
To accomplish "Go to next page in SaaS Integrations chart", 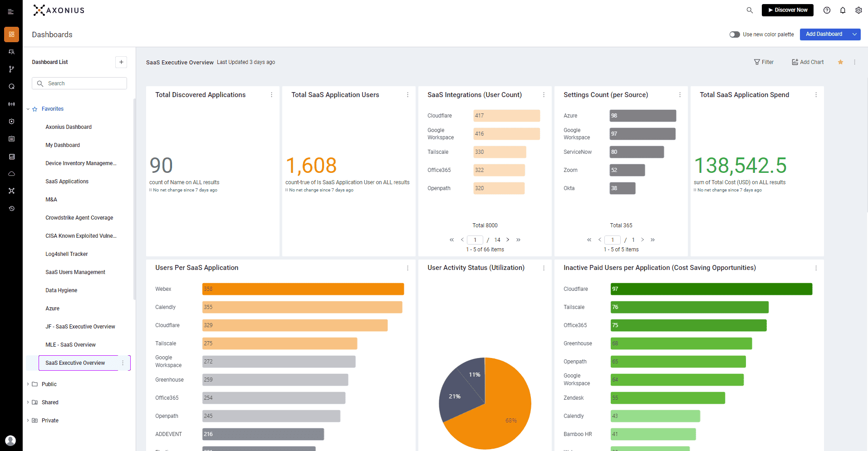I will pos(508,240).
